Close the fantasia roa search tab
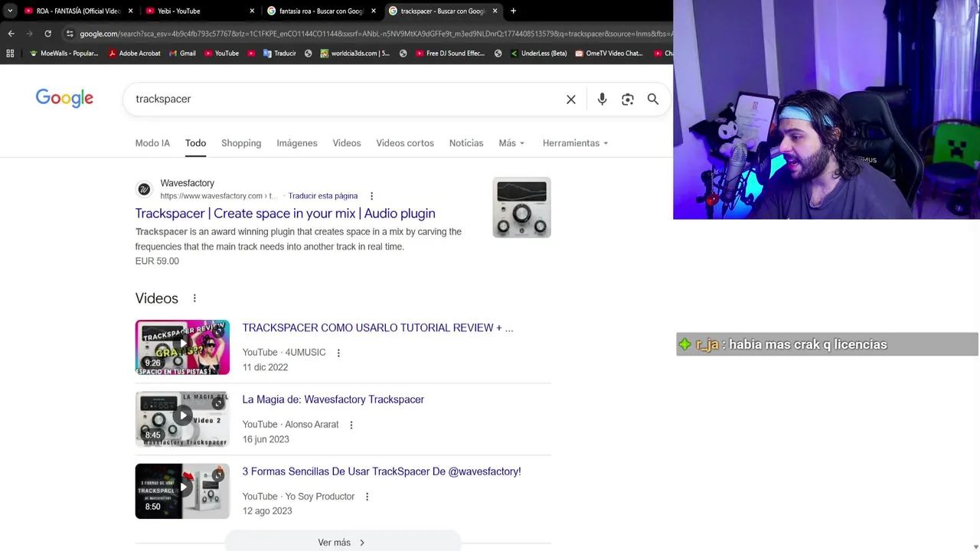Image resolution: width=980 pixels, height=551 pixels. tap(374, 11)
